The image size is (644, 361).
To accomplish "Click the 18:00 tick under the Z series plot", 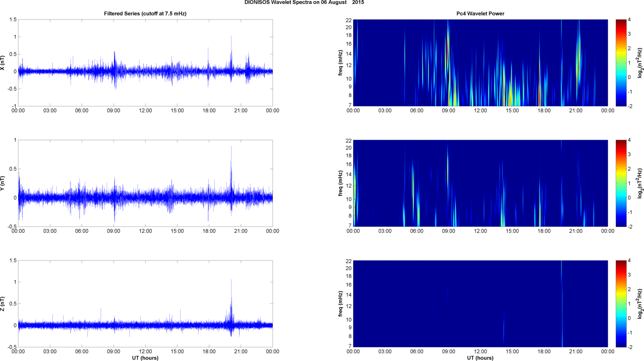I will click(209, 352).
